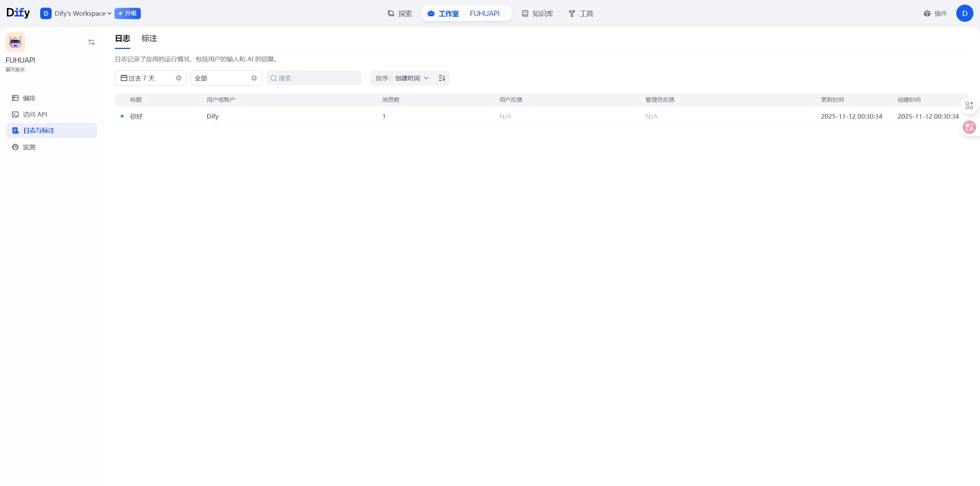Toggle the sidebar collapse icon
This screenshot has width=980, height=486.
(x=91, y=42)
